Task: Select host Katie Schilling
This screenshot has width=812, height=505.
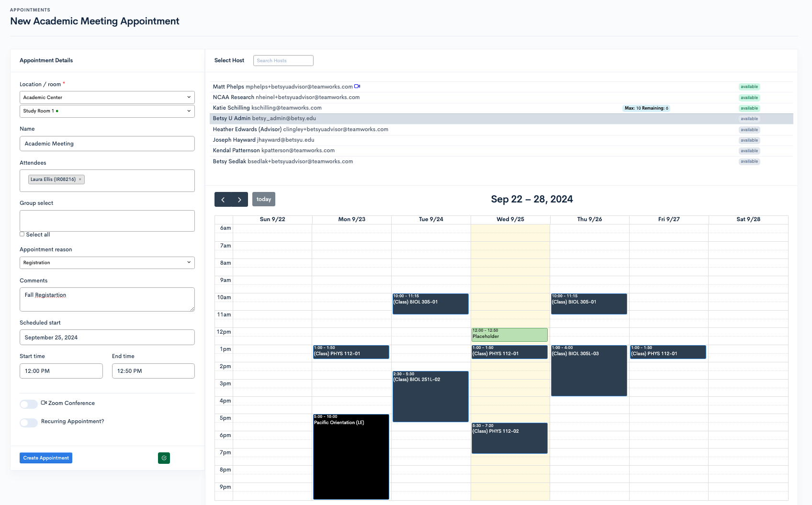Action: point(501,108)
